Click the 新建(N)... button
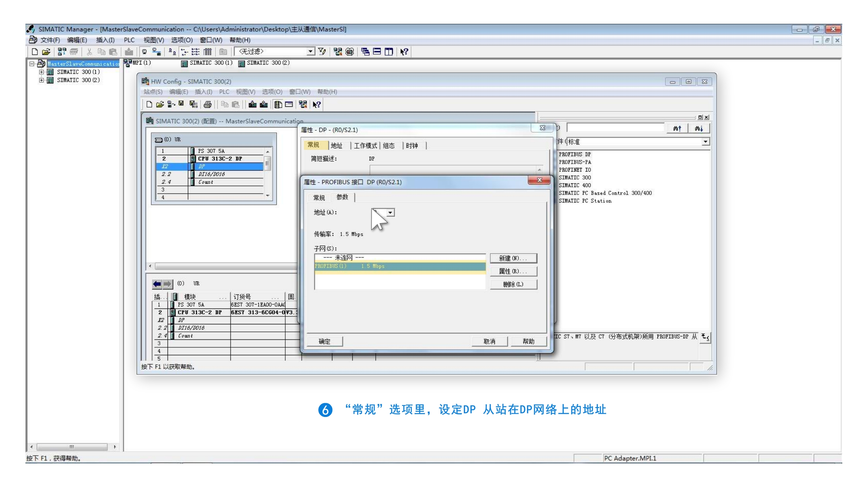Viewport: 868px width, 488px height. coord(513,258)
